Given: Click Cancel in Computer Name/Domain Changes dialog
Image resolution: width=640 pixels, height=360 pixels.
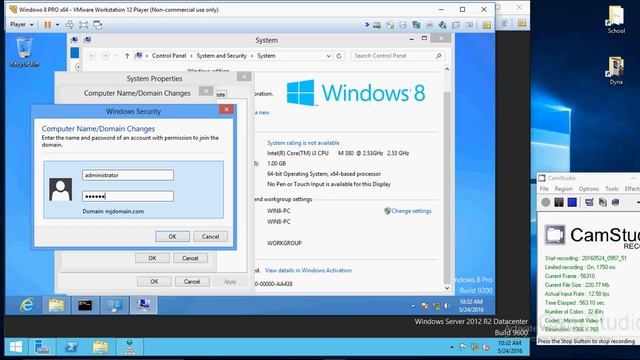Looking at the screenshot, I should click(x=190, y=258).
